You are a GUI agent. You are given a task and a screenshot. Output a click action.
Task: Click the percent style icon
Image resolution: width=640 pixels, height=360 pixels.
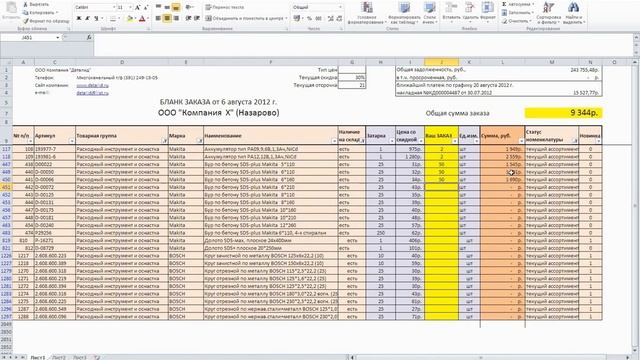[x=309, y=18]
